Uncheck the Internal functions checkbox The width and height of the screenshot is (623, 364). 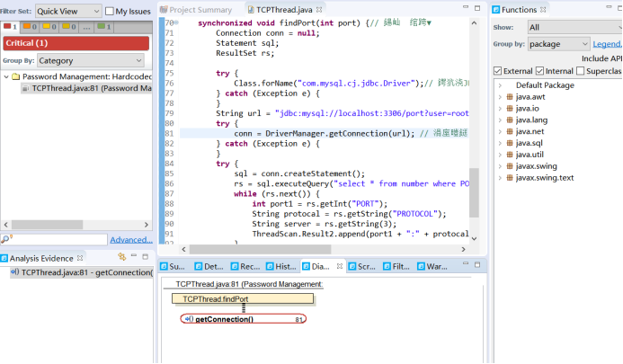point(539,71)
